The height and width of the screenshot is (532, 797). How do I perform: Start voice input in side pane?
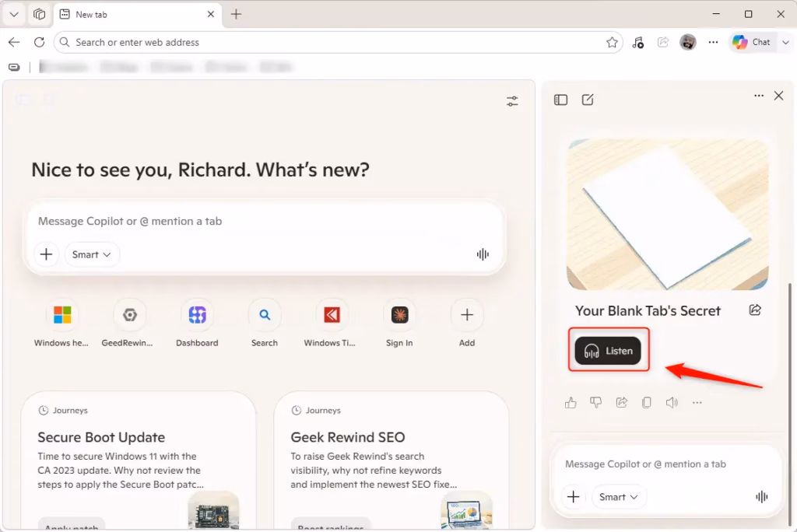pyautogui.click(x=761, y=497)
